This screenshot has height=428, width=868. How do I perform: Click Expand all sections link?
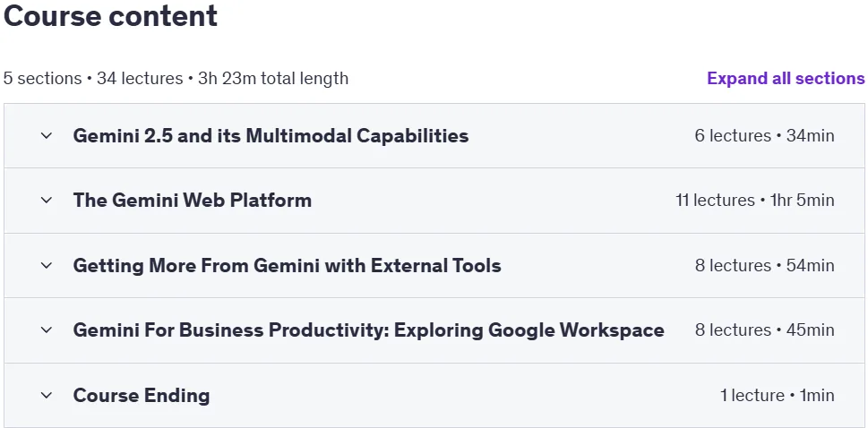coord(786,78)
